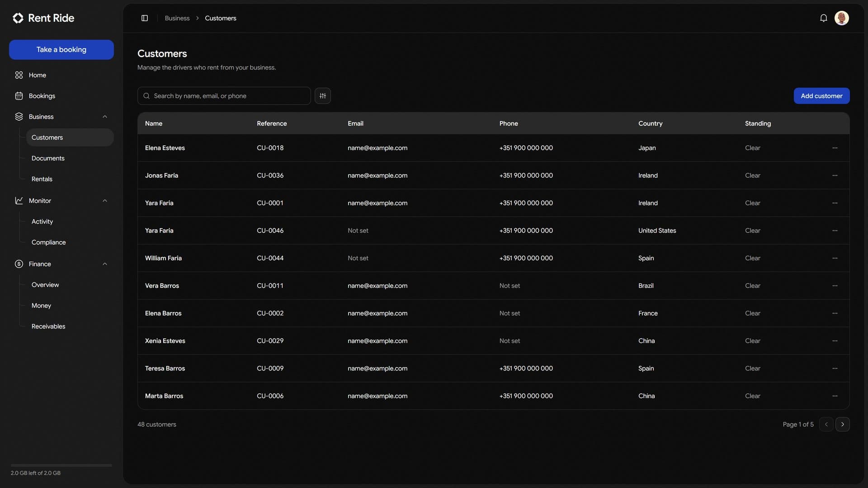Open row actions for Teresa Barros
The width and height of the screenshot is (868, 488).
click(x=835, y=368)
